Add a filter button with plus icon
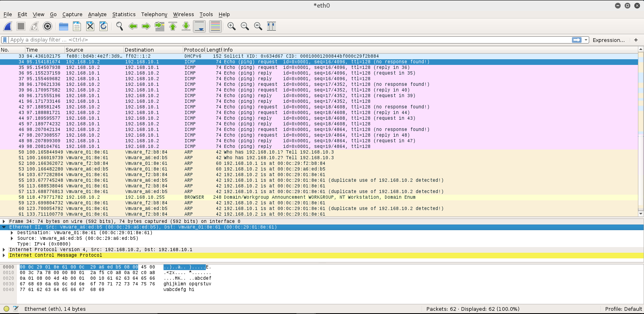644x314 pixels. (x=636, y=40)
